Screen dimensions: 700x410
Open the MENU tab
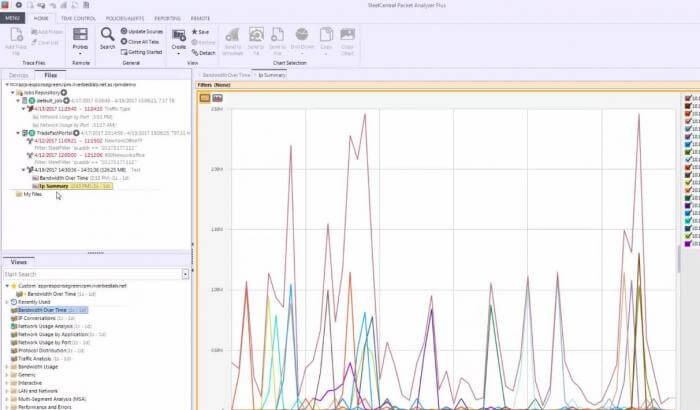(12, 18)
